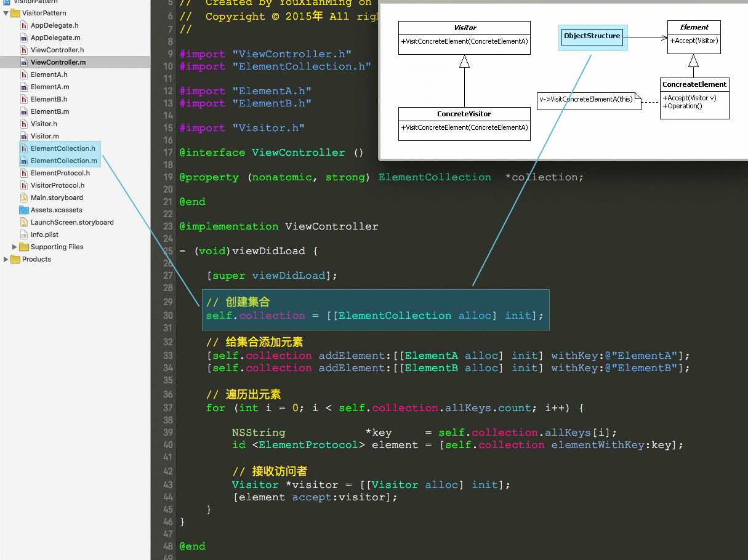The image size is (748, 560).
Task: Expand the Products folder
Action: click(6, 259)
